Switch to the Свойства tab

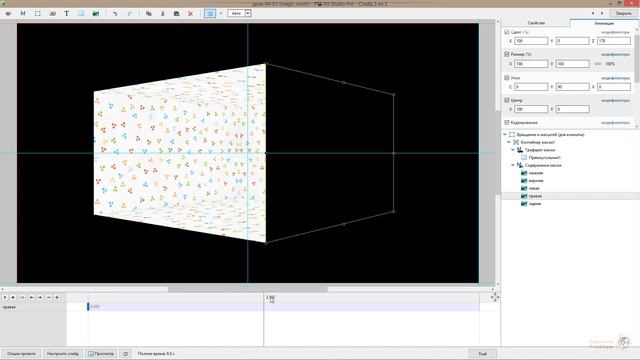pyautogui.click(x=536, y=23)
